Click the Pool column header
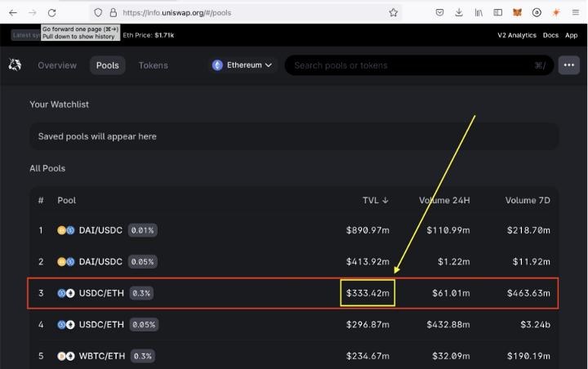The image size is (588, 369). tap(67, 200)
